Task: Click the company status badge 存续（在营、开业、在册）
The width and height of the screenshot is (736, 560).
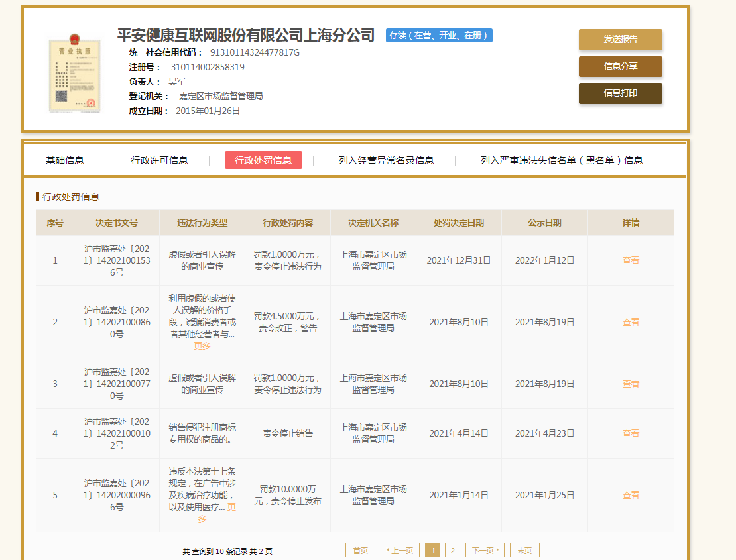Action: 439,36
